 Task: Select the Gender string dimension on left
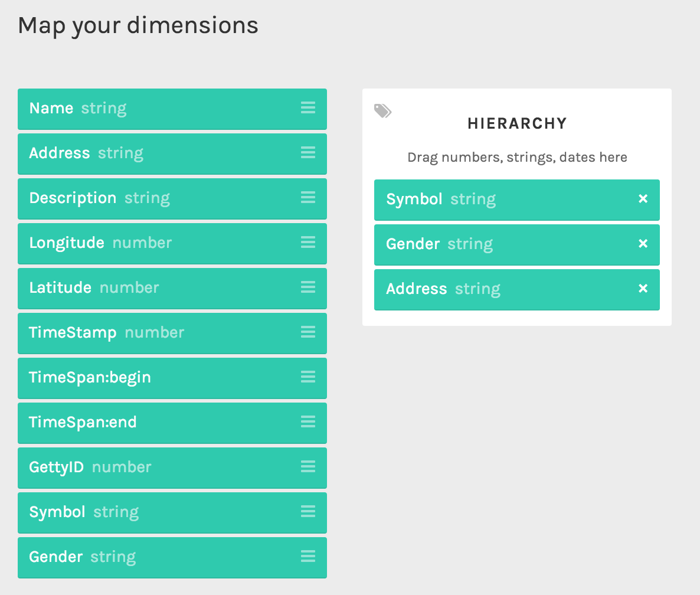(x=172, y=557)
